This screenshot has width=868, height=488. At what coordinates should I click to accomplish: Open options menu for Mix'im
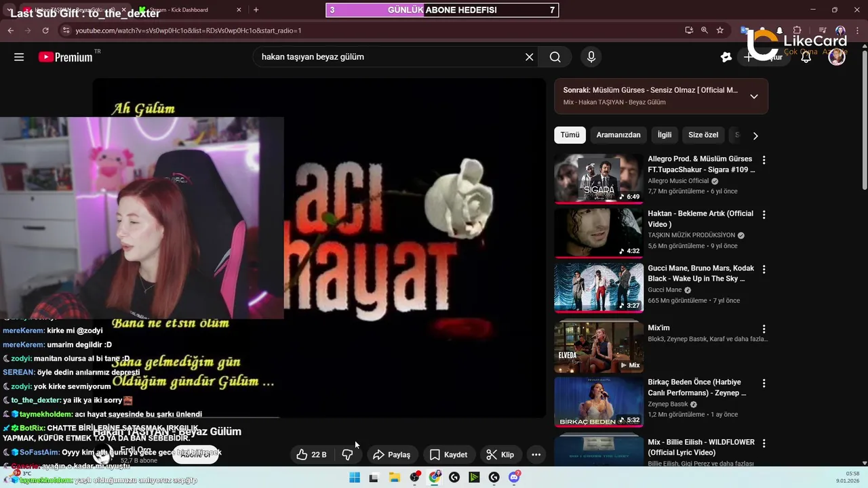pos(764,329)
